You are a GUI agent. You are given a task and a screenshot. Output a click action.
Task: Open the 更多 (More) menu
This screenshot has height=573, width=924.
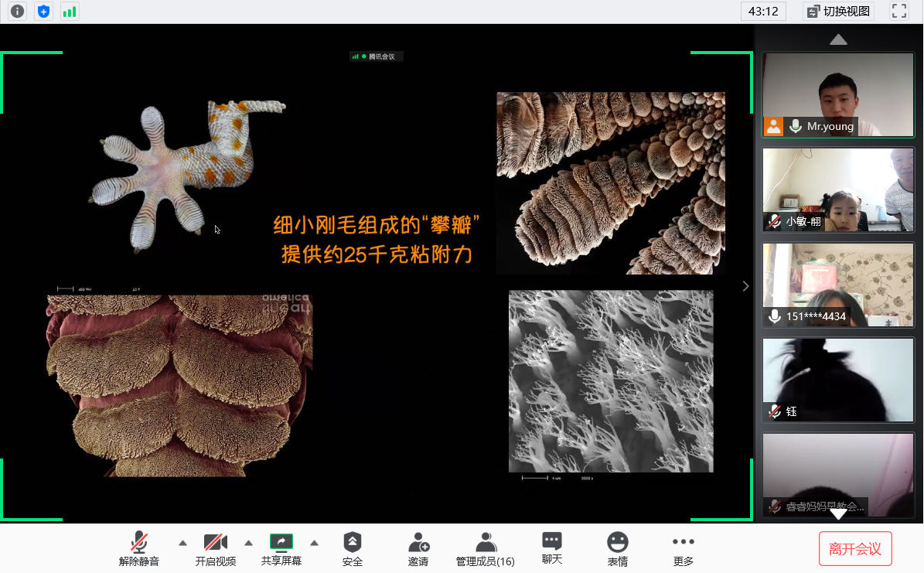[x=683, y=549]
